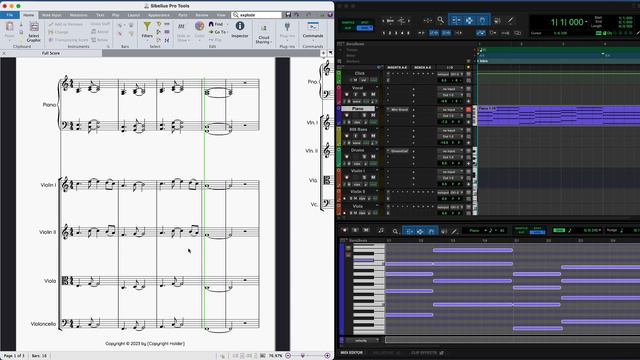Click the zoom magnifier in the MIDI editor toolbar
Viewport: 640px width, 360px height.
coord(395,231)
